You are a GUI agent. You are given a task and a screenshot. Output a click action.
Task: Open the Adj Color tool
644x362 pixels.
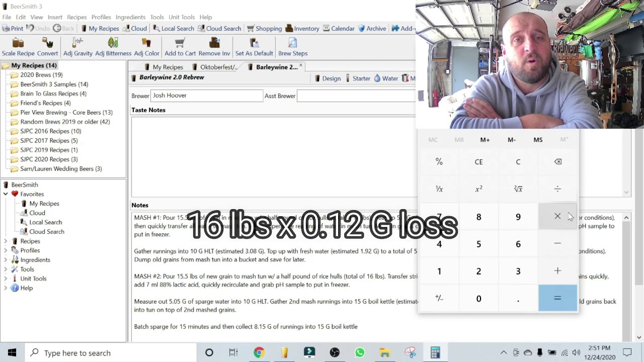[x=146, y=47]
